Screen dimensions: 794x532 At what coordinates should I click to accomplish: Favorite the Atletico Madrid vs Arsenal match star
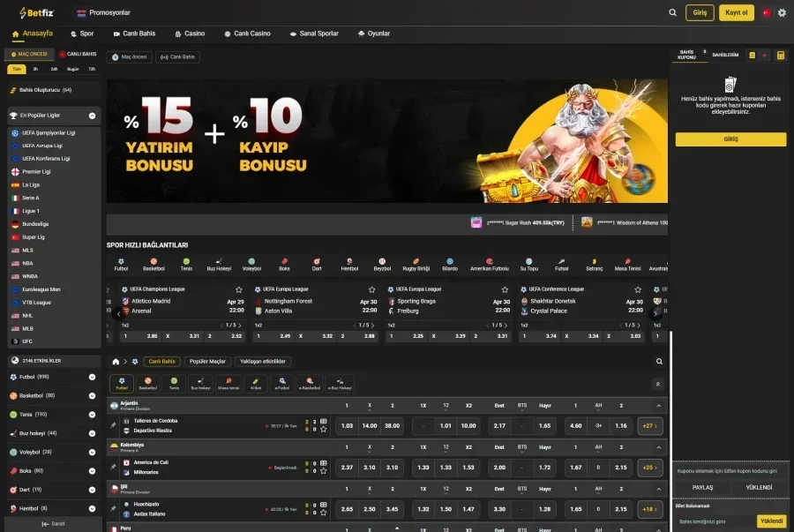point(238,289)
